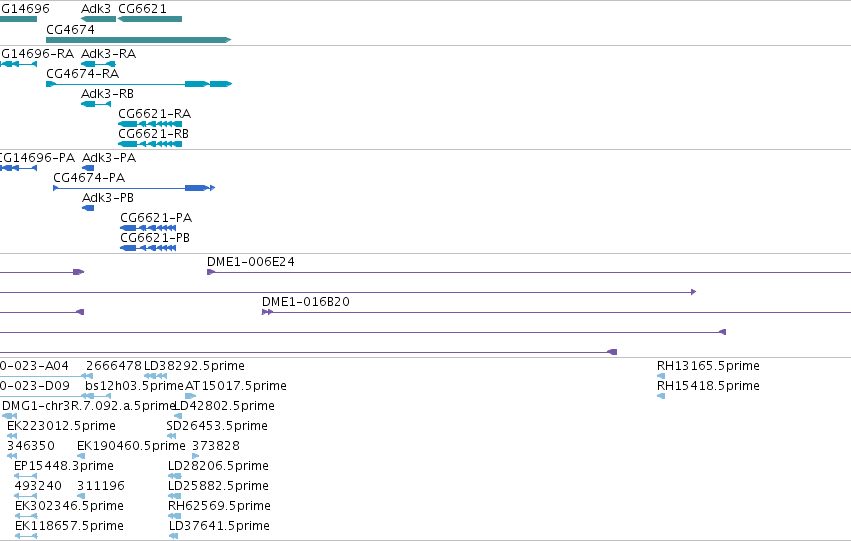The width and height of the screenshot is (851, 541).
Task: Select EP15448.3prime EST
Action: pyautogui.click(x=64, y=466)
